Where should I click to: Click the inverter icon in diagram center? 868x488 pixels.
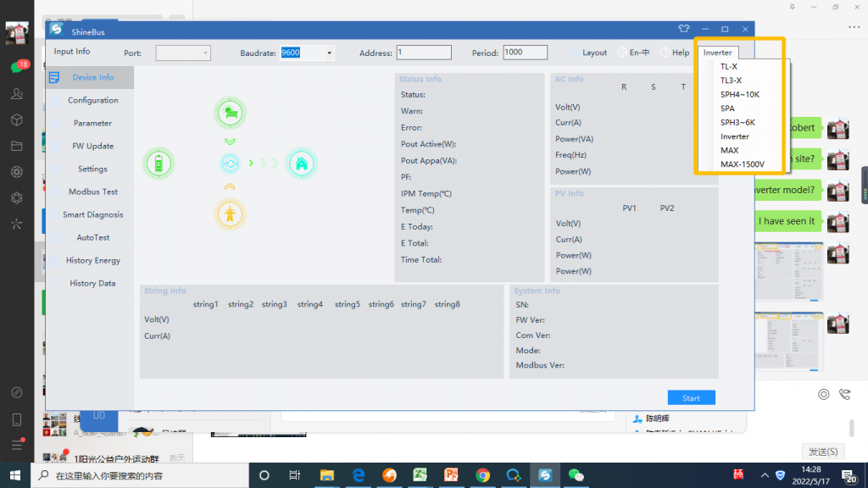(230, 164)
